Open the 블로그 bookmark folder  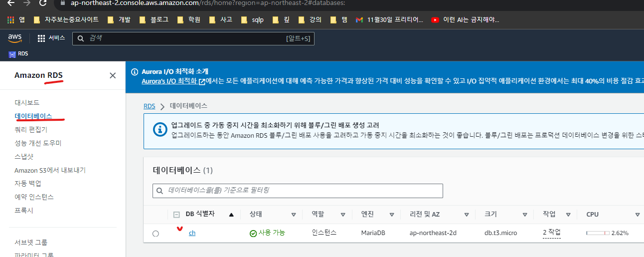click(x=154, y=20)
